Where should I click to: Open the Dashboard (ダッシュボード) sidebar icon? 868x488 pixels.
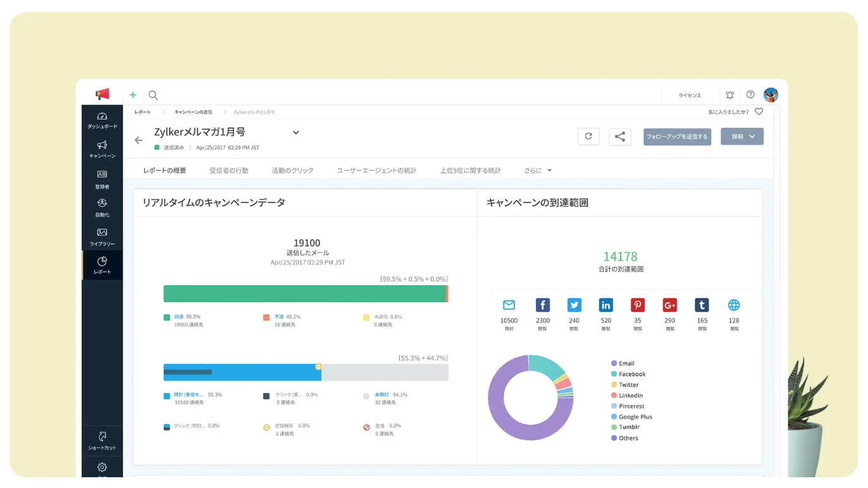pos(102,116)
